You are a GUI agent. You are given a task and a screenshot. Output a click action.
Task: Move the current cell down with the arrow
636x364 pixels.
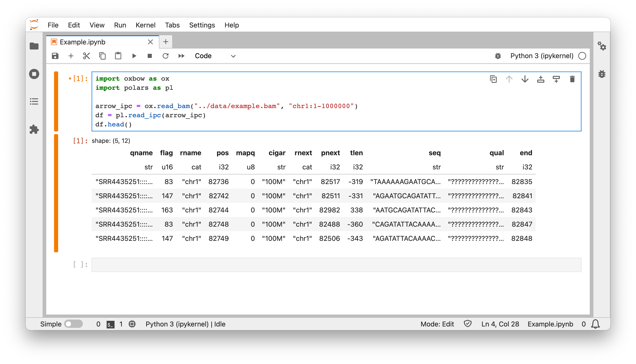point(525,79)
